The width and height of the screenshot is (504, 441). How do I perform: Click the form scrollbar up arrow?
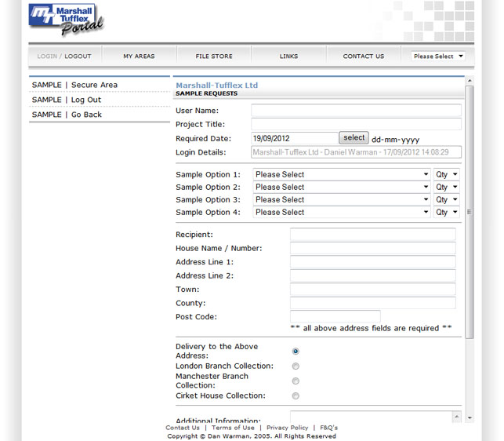click(x=470, y=81)
